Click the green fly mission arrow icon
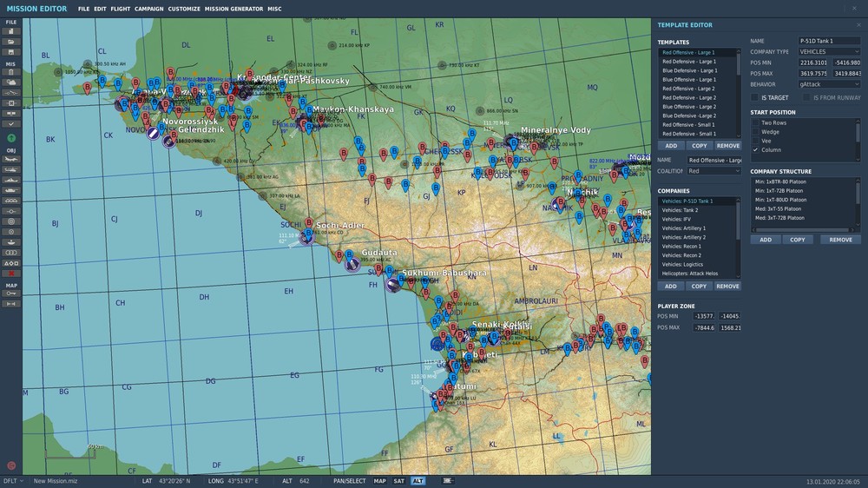This screenshot has width=868, height=488. [11, 138]
